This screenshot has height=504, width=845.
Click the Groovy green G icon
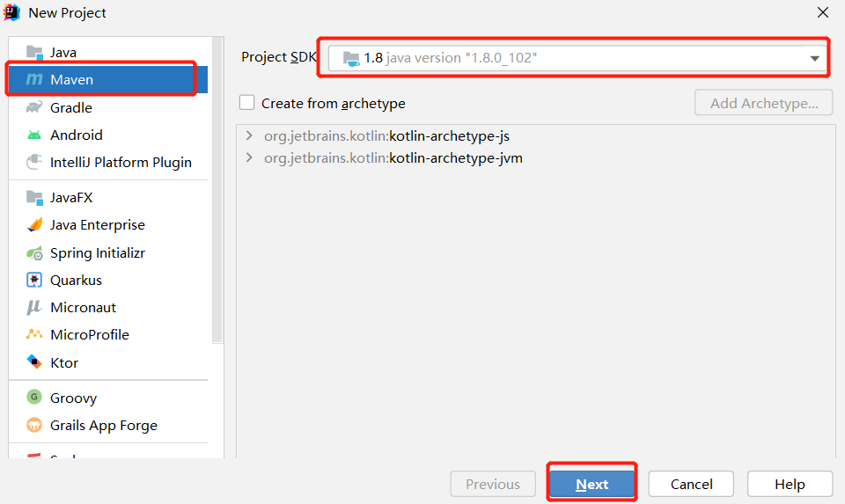tap(34, 398)
